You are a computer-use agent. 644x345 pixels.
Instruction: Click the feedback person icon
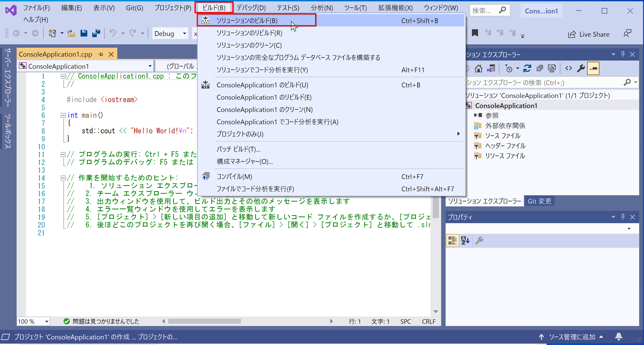point(627,34)
